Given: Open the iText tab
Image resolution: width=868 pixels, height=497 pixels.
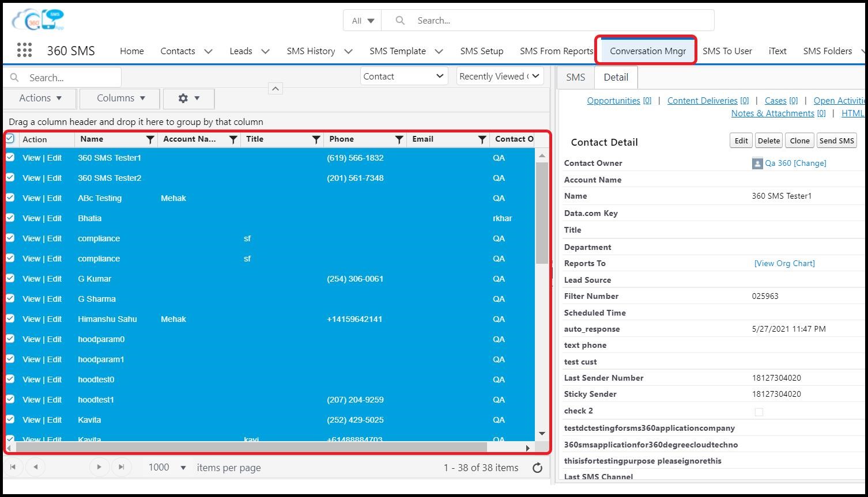Looking at the screenshot, I should tap(778, 51).
